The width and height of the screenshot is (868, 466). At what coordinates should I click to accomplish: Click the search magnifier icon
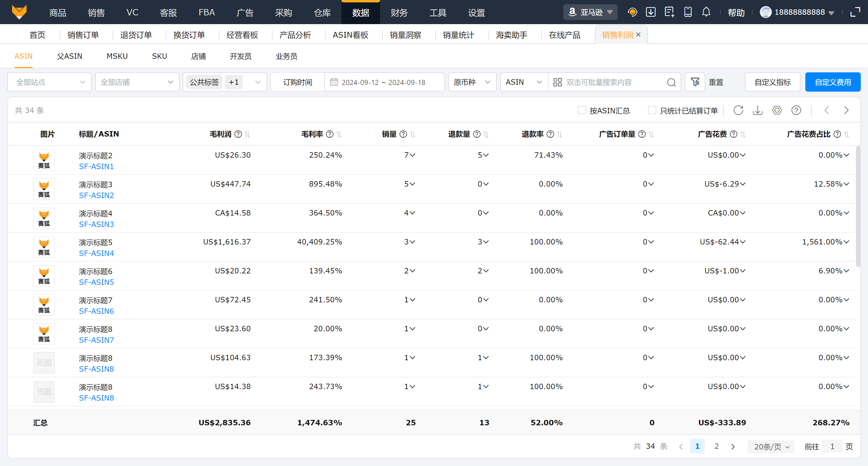671,82
